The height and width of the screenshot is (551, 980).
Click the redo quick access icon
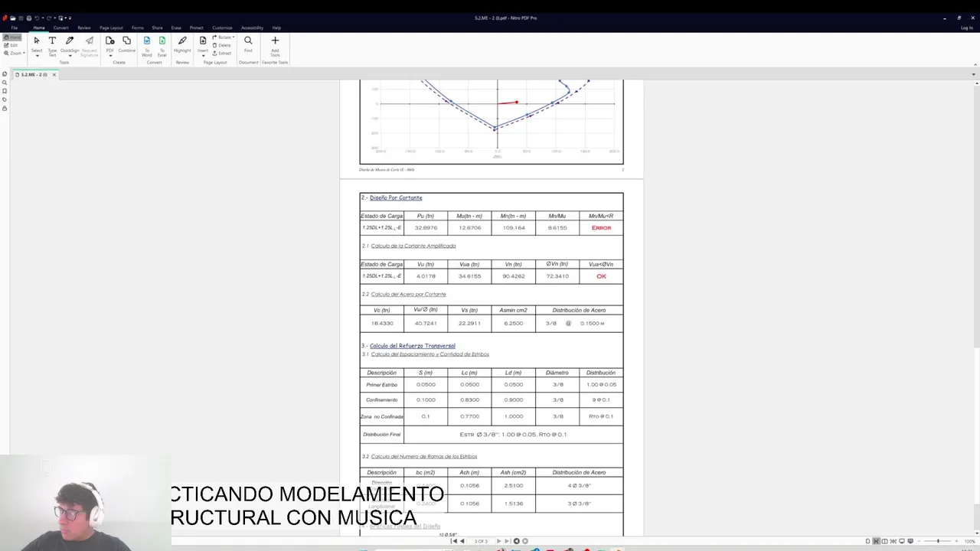(49, 18)
